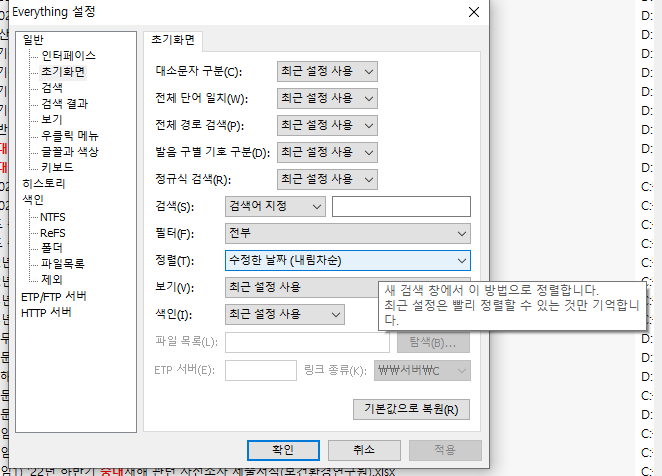Open 파일목록 settings page

(x=63, y=264)
